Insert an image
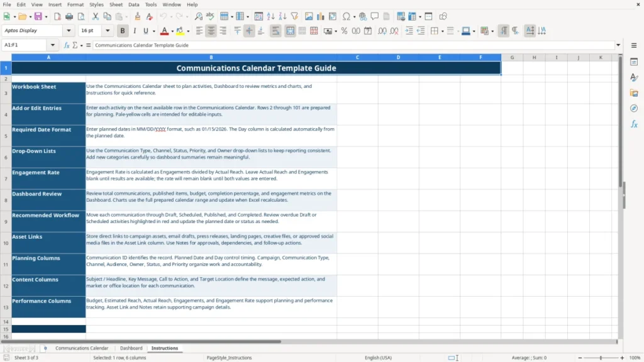Screen dimensions: 644x362 click(x=309, y=16)
